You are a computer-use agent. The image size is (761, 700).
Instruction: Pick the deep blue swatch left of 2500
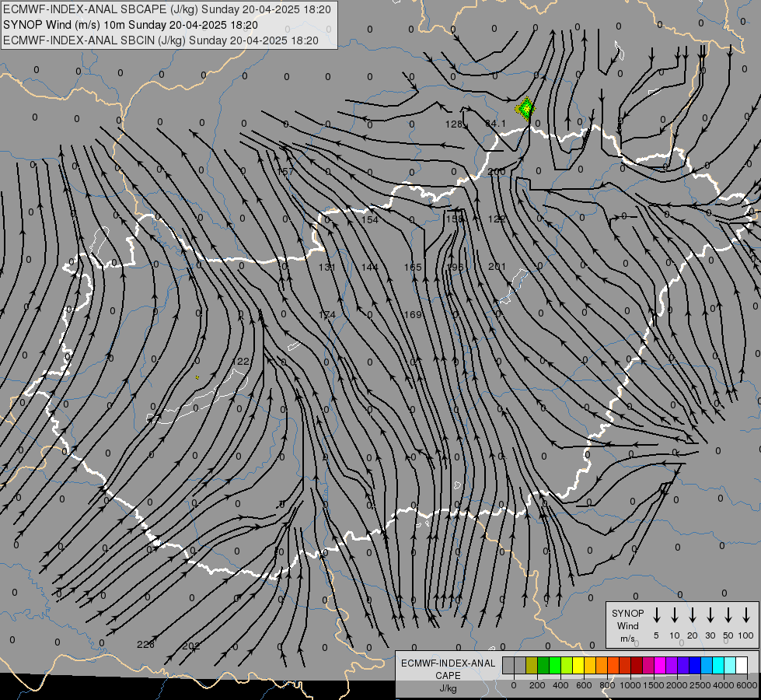[694, 666]
